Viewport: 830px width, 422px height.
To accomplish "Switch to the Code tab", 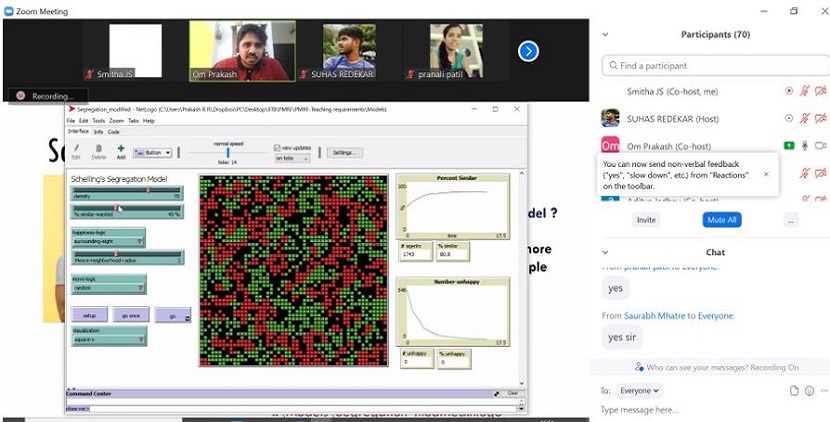I will click(114, 132).
